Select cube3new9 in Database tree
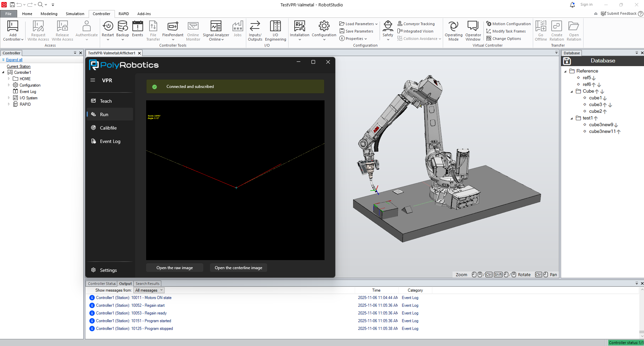Image resolution: width=644 pixels, height=346 pixels. click(x=601, y=125)
